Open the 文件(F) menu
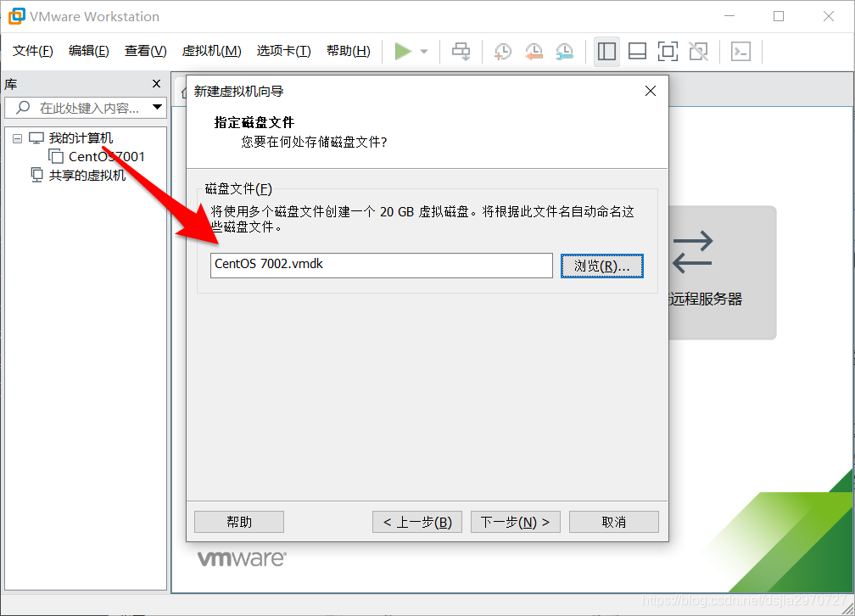The height and width of the screenshot is (616, 855). (33, 51)
